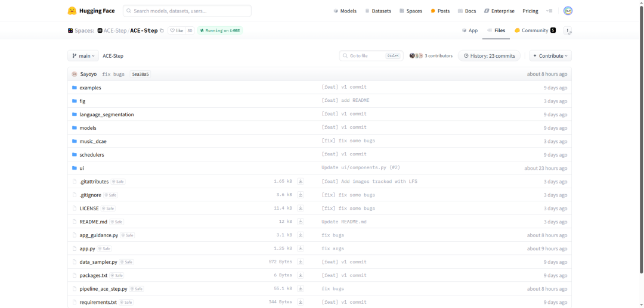Like the ACE-Step space
The height and width of the screenshot is (308, 644).
tap(177, 30)
